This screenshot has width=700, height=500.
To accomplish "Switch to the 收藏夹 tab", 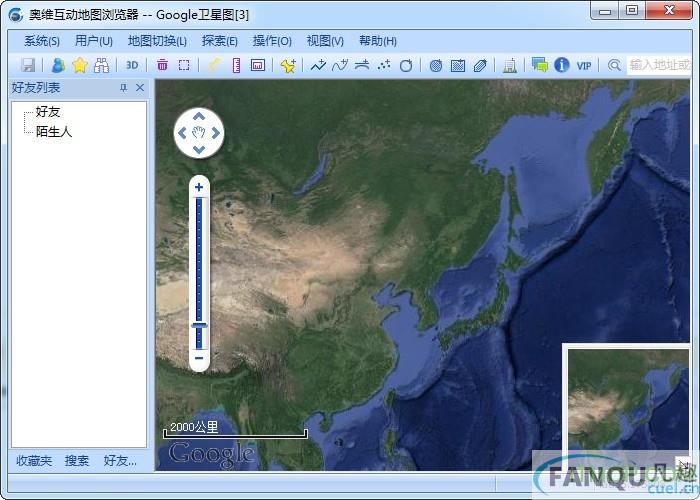I will coord(34,461).
